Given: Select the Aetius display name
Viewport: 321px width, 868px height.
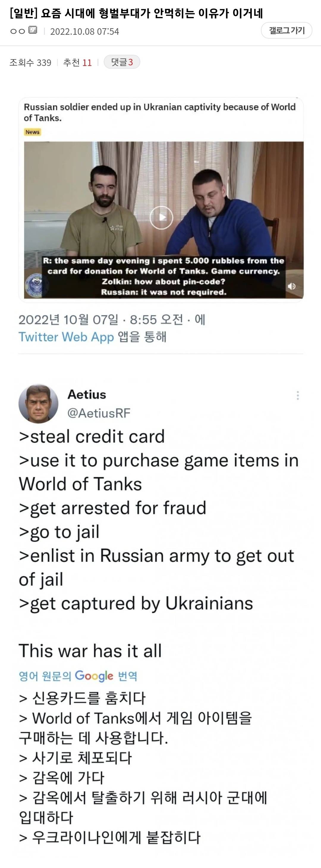Looking at the screenshot, I should 87,394.
